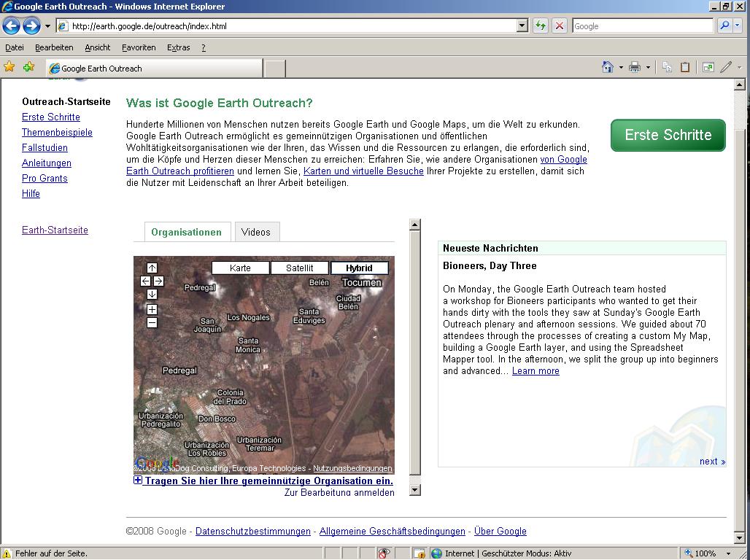Zoom in the map with plus button

pyautogui.click(x=152, y=309)
